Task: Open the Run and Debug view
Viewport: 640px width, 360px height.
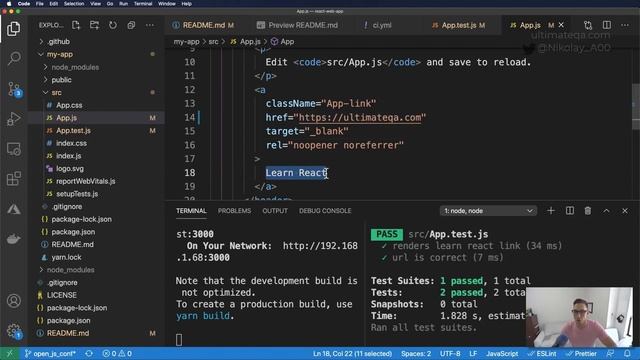Action: (x=14, y=119)
